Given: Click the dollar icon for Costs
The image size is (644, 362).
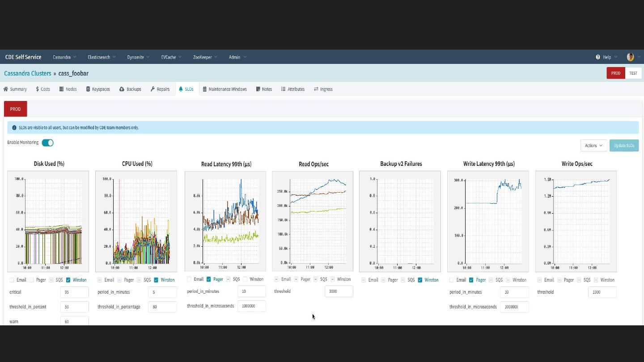Looking at the screenshot, I should coord(38,89).
